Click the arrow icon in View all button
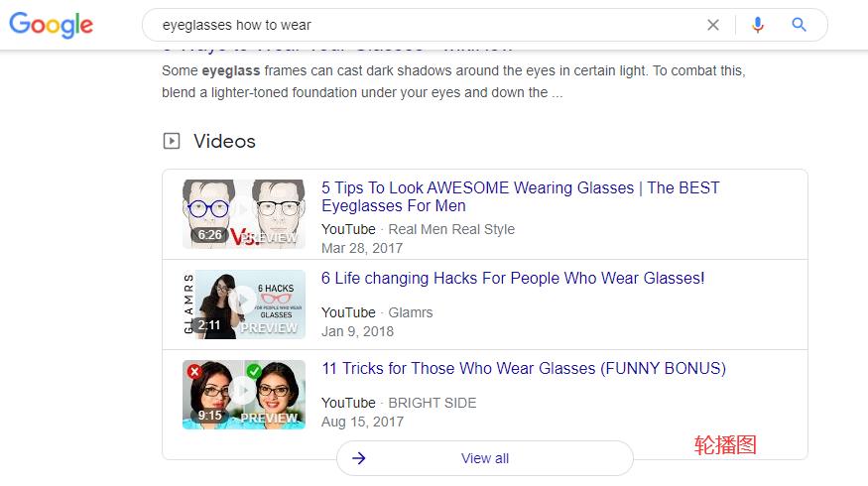 tap(359, 458)
